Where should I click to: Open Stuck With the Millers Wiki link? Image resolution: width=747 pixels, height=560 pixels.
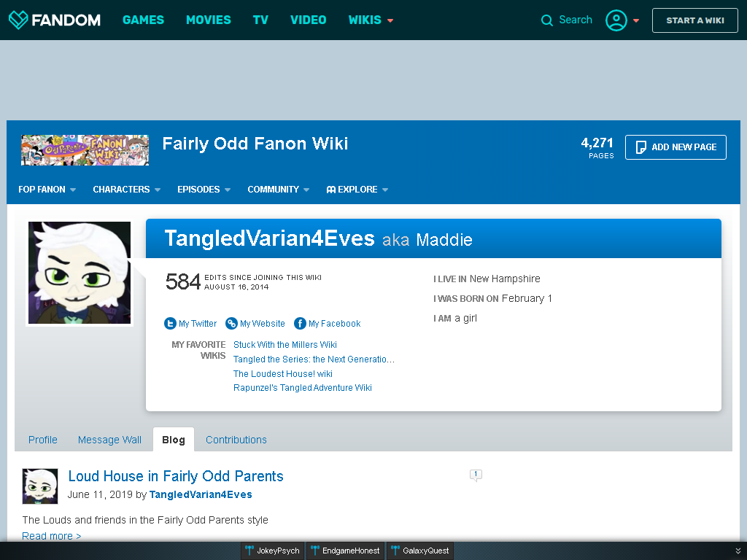pos(285,344)
